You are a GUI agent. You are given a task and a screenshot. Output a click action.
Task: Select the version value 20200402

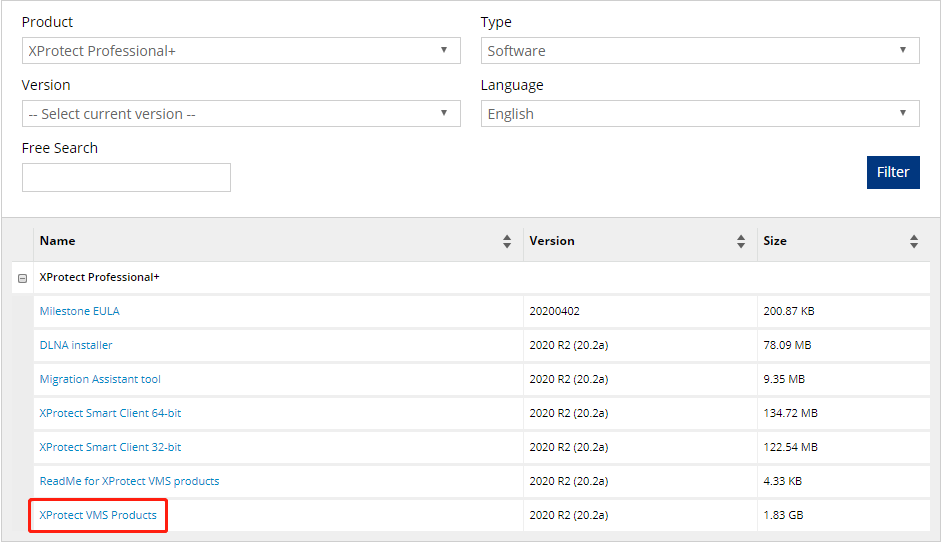[554, 311]
